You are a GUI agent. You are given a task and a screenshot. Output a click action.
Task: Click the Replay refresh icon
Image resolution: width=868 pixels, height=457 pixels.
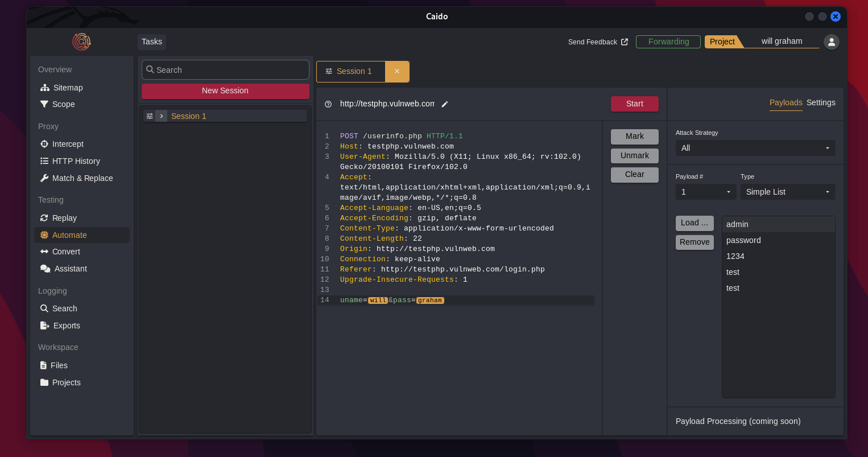[x=44, y=218]
